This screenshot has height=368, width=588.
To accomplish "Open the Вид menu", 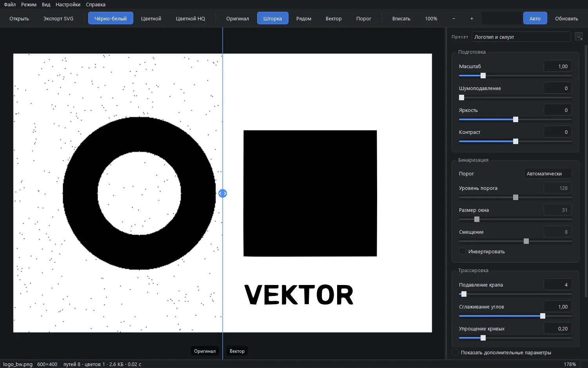I will click(x=46, y=4).
